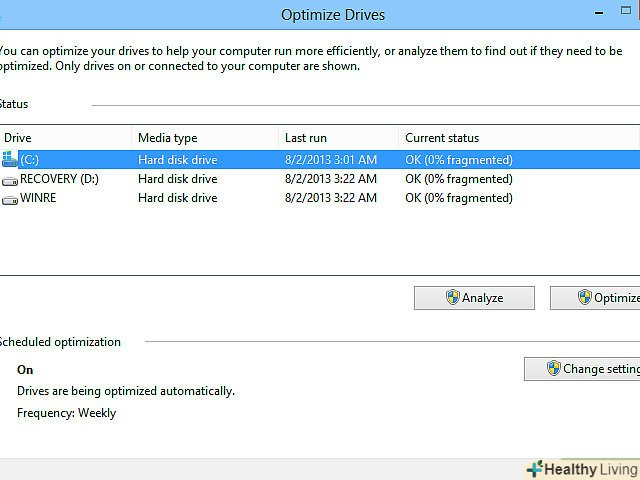Start optimization with the Optimize button
Image resolution: width=640 pixels, height=480 pixels.
click(x=608, y=298)
